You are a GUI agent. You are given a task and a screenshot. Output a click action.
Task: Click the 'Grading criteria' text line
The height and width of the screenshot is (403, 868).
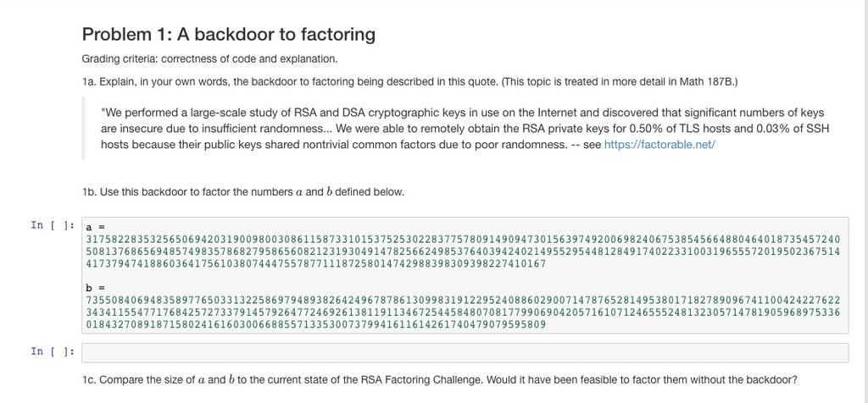210,59
